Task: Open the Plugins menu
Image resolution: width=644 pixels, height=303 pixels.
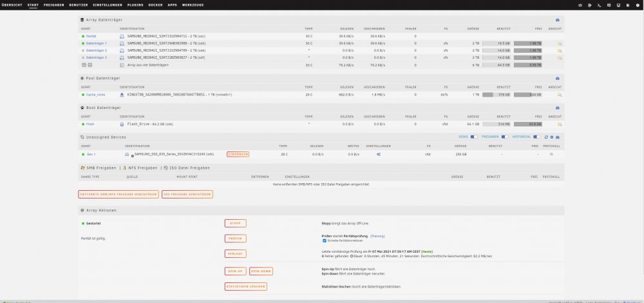Action: (x=135, y=5)
